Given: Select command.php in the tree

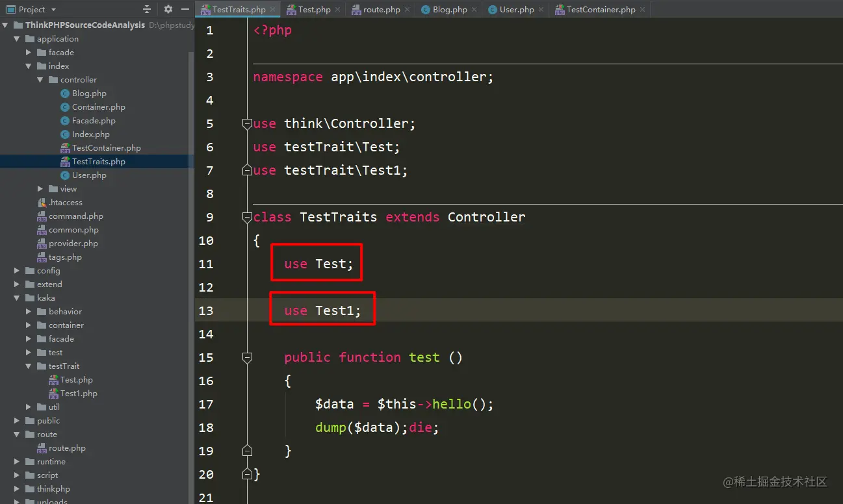Looking at the screenshot, I should pos(75,216).
